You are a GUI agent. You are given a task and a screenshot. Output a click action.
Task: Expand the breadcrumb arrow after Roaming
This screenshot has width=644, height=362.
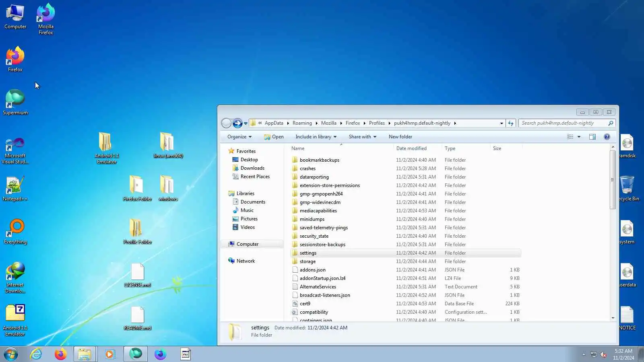(x=316, y=123)
